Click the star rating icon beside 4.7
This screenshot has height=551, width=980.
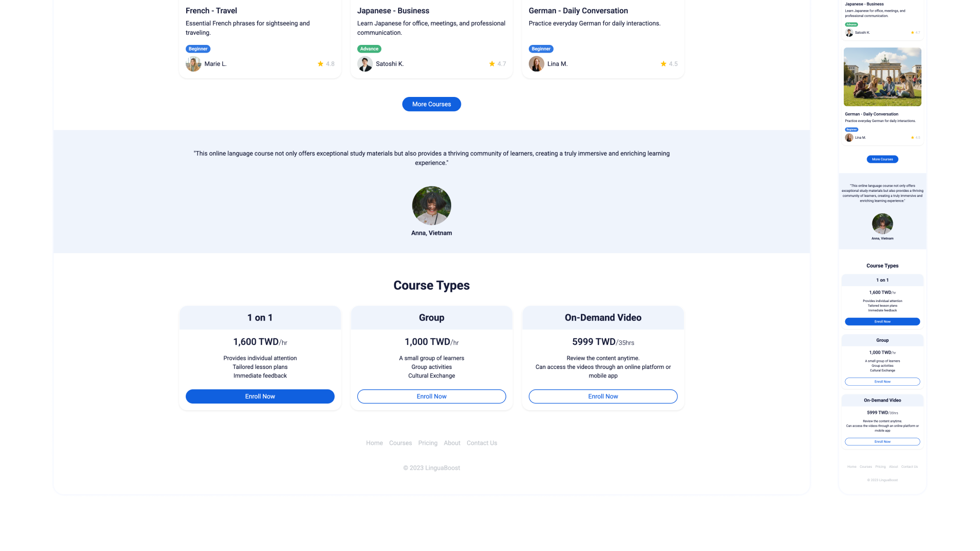[x=492, y=64]
